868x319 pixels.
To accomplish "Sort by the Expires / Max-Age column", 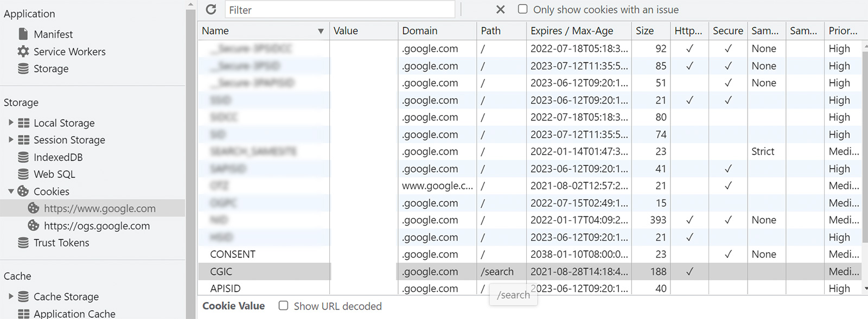I will tap(572, 31).
